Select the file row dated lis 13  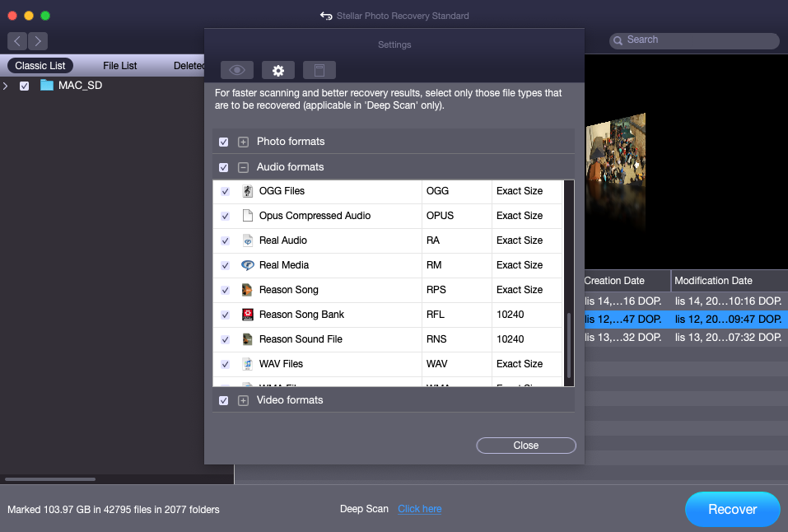686,337
